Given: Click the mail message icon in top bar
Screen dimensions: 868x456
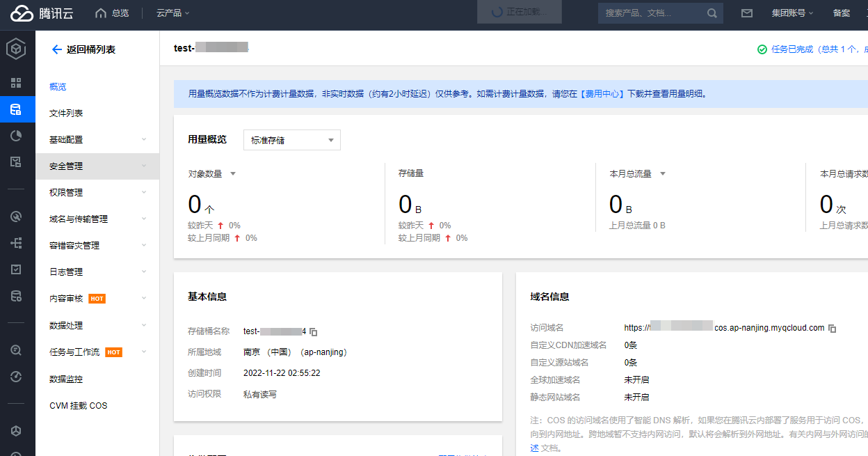Looking at the screenshot, I should [x=747, y=13].
